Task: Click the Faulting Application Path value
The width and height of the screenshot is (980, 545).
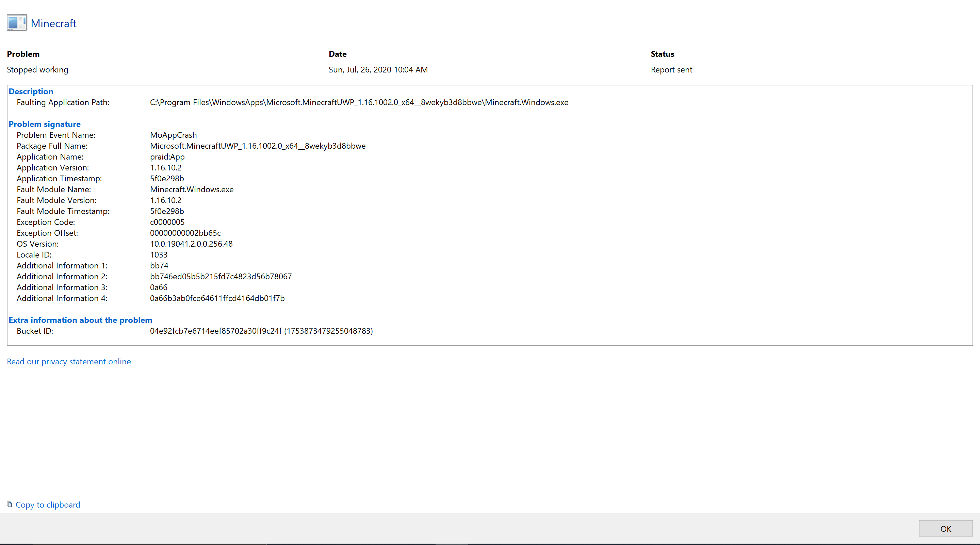Action: pyautogui.click(x=359, y=102)
